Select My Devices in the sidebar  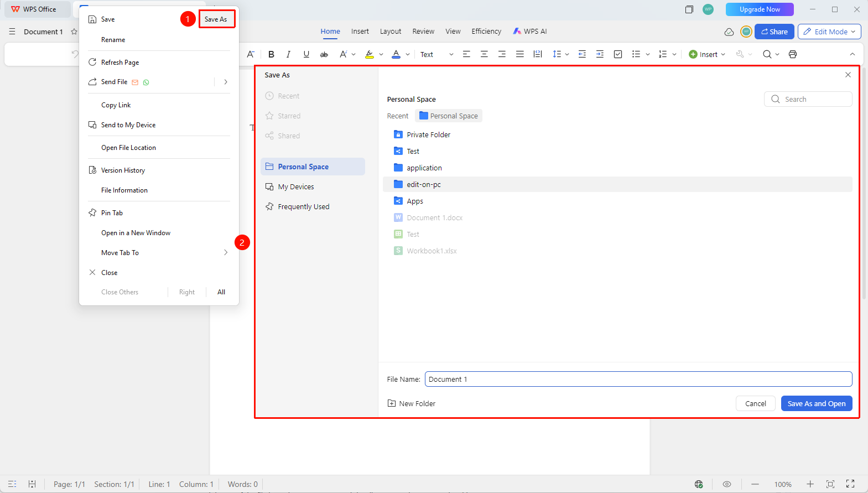pos(313,186)
